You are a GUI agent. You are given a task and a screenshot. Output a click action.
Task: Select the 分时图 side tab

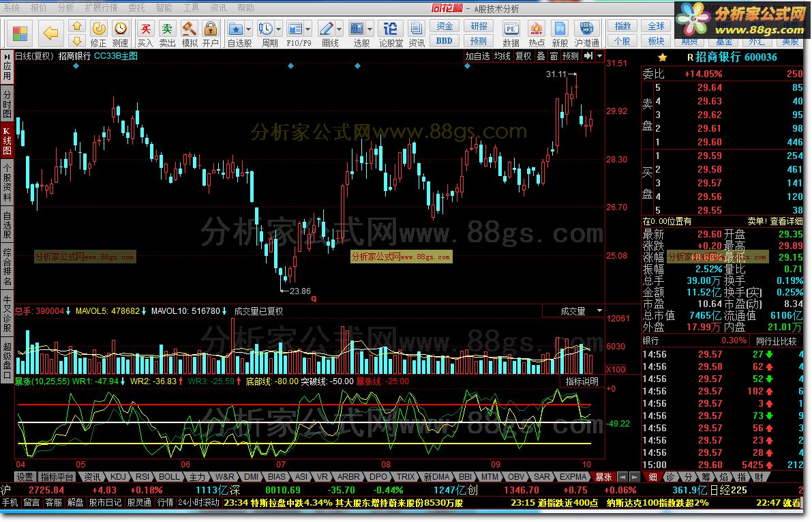tap(7, 104)
